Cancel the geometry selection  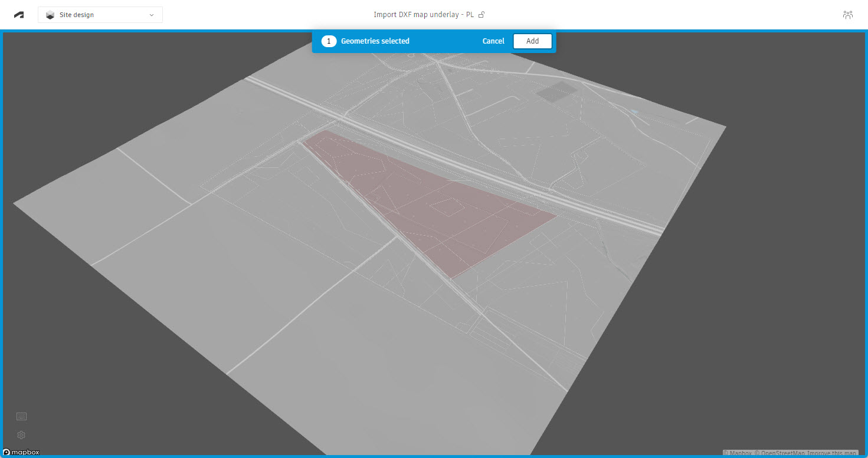pyautogui.click(x=493, y=41)
